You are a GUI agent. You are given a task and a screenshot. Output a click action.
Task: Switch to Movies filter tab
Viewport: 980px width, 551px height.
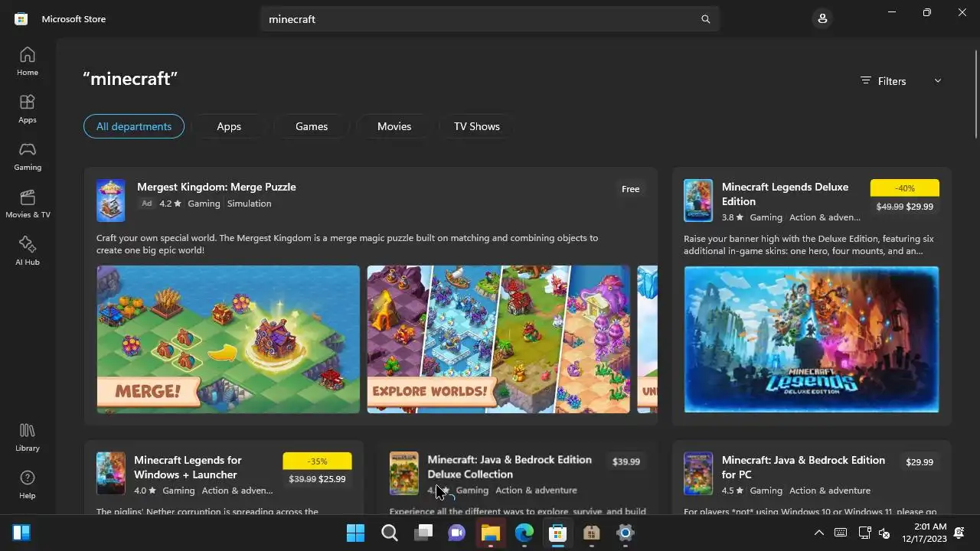point(394,126)
